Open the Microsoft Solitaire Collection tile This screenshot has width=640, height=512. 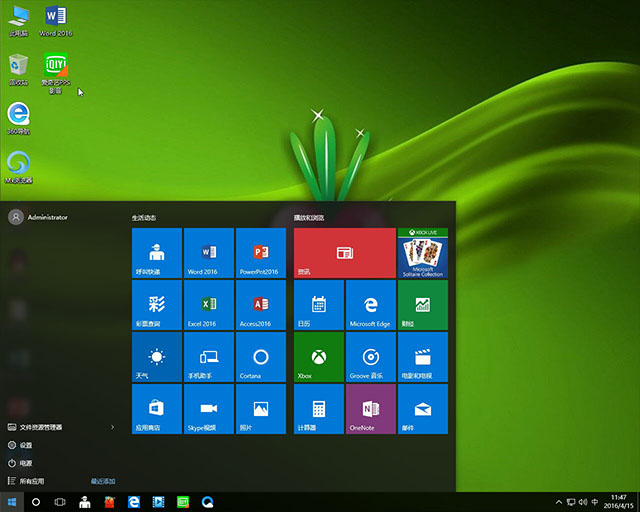(x=422, y=253)
